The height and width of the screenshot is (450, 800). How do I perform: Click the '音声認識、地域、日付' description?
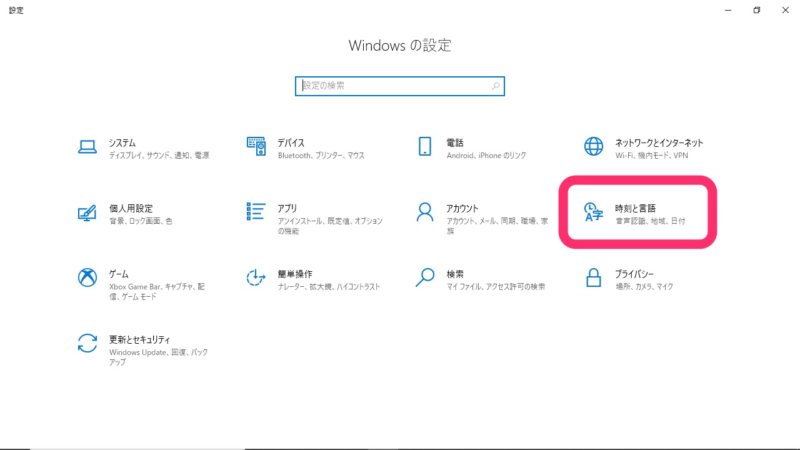[x=650, y=221]
